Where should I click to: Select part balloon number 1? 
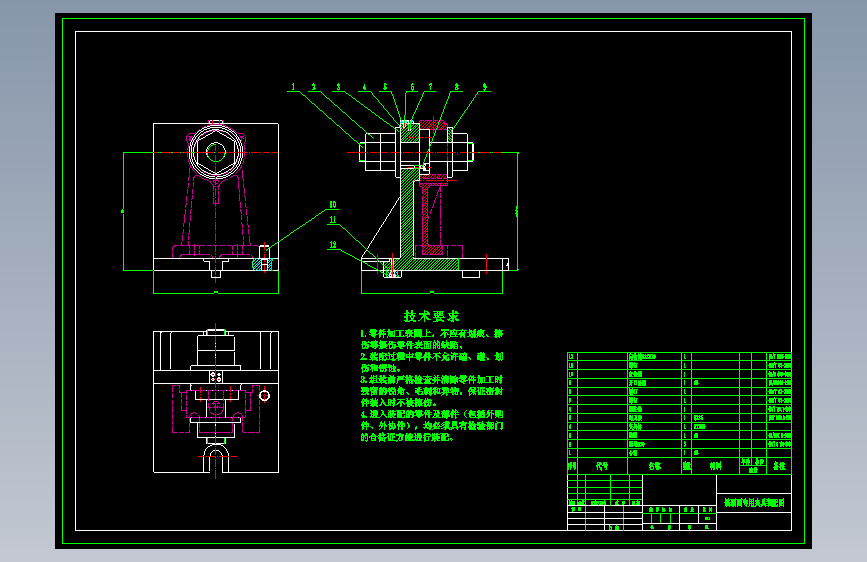294,87
